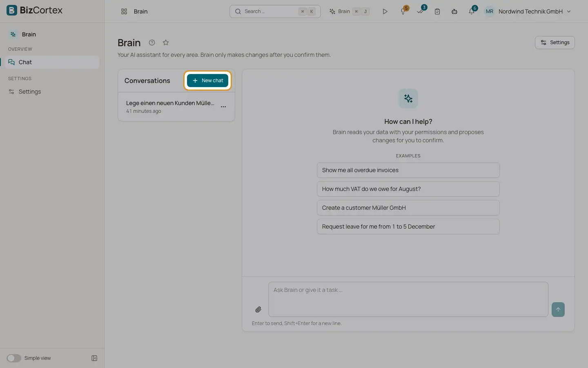Image resolution: width=588 pixels, height=368 pixels.
Task: Open the clipboard tasks icon
Action: pyautogui.click(x=437, y=11)
